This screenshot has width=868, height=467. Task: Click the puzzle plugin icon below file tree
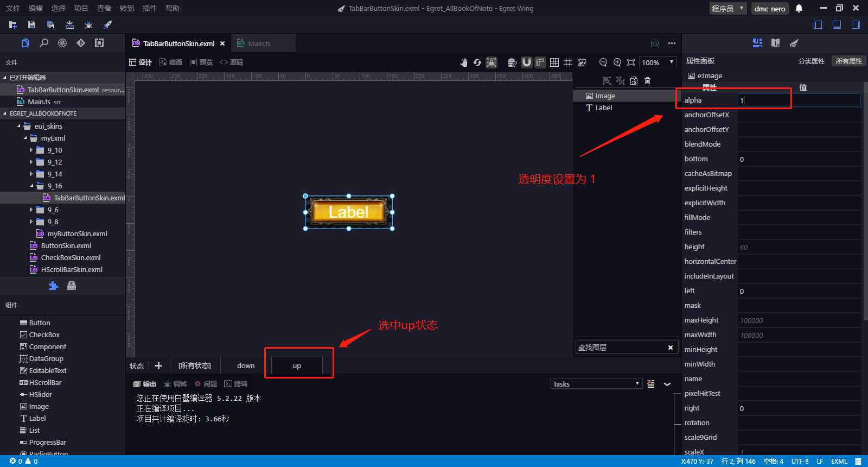tap(53, 286)
